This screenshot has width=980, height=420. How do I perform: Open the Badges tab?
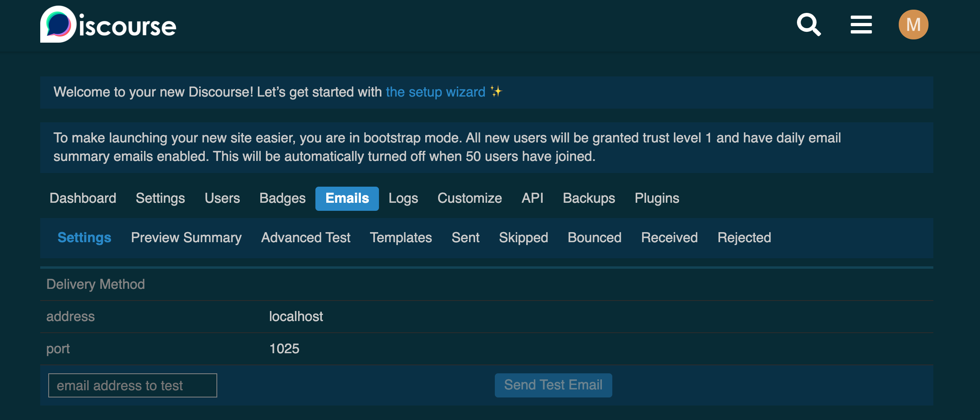(282, 198)
